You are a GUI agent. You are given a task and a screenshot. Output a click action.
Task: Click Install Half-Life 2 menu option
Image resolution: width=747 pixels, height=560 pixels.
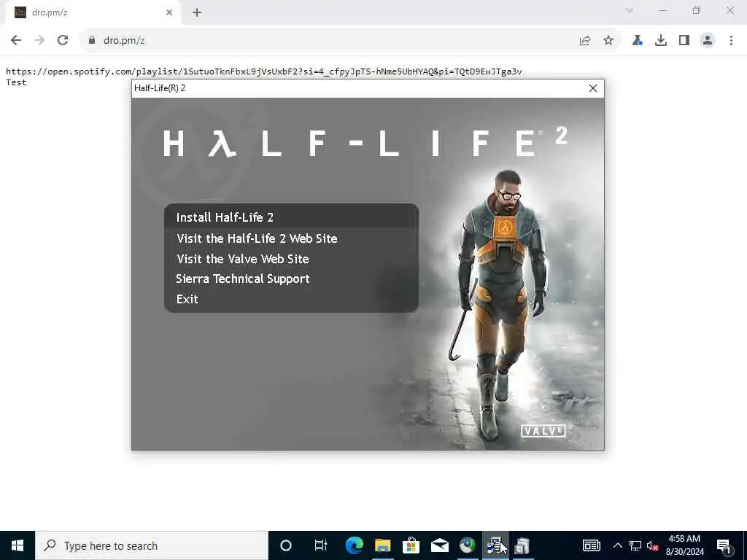click(x=291, y=217)
